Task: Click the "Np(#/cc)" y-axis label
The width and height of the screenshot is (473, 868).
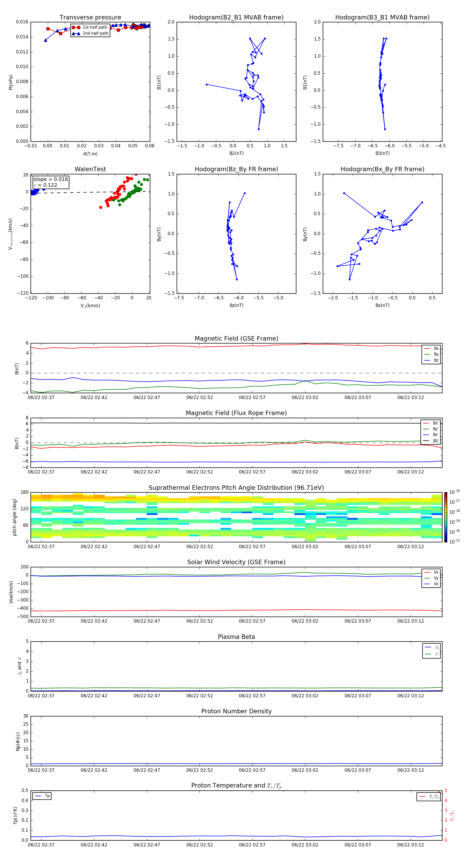Action: coord(18,741)
